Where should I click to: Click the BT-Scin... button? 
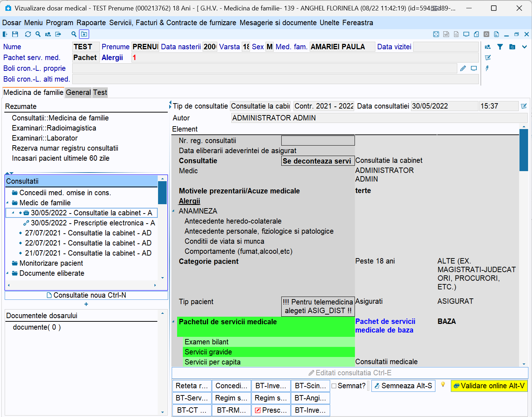(310, 386)
